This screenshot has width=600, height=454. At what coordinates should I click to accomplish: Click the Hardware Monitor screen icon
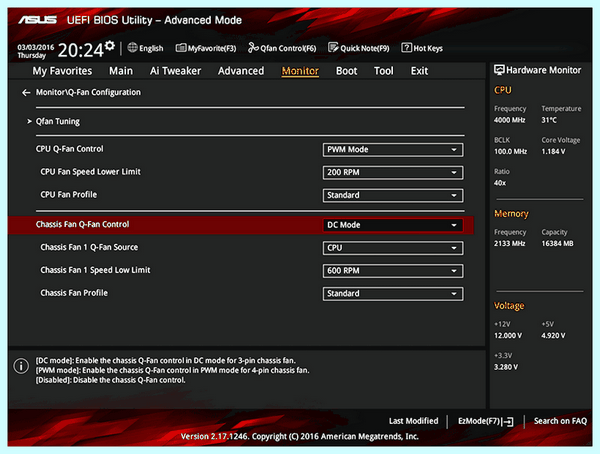tap(499, 70)
